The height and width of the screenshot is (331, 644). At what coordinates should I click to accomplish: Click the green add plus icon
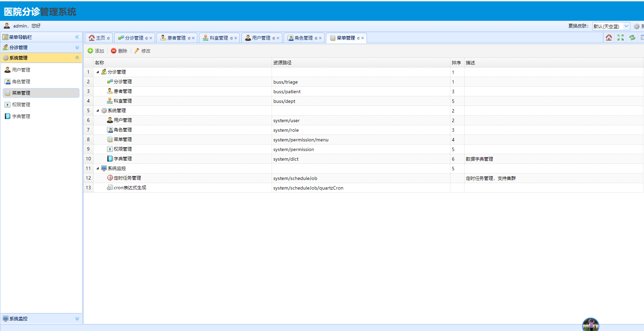click(x=90, y=51)
